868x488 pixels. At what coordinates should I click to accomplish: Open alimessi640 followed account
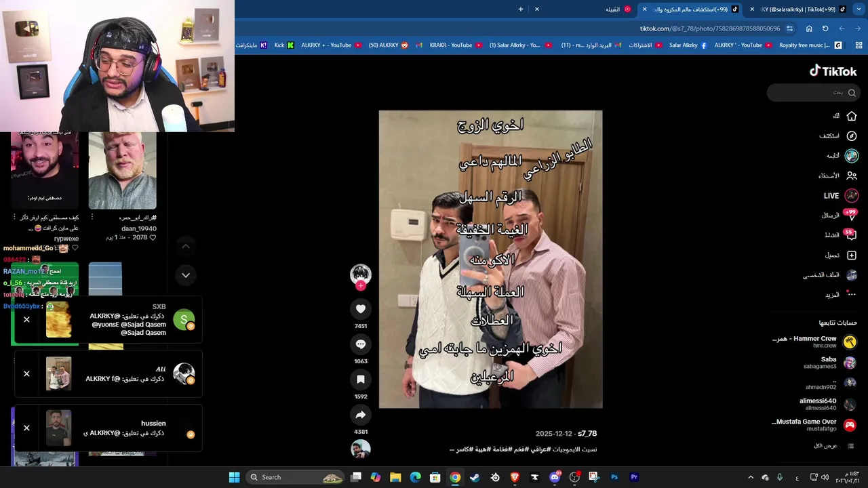coord(828,404)
